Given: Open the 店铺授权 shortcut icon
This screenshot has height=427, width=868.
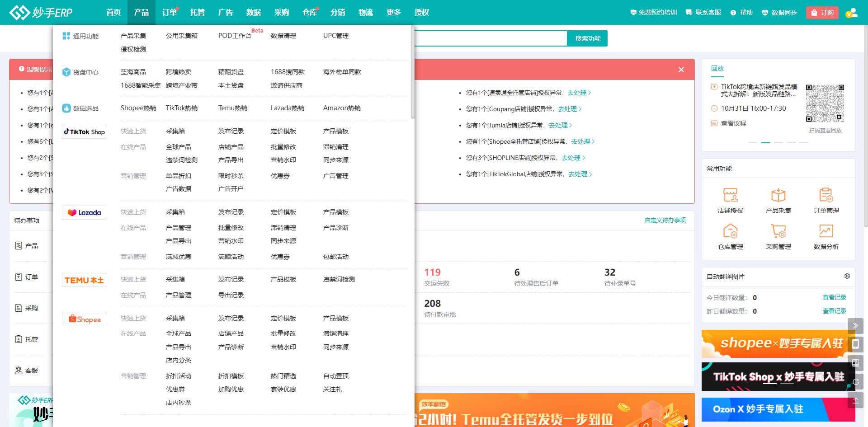Looking at the screenshot, I should (730, 195).
